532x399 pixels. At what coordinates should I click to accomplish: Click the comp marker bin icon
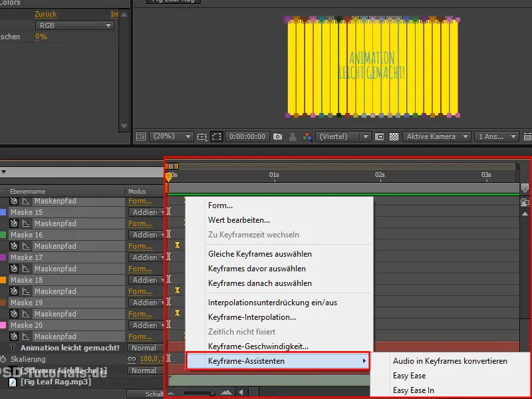[525, 188]
